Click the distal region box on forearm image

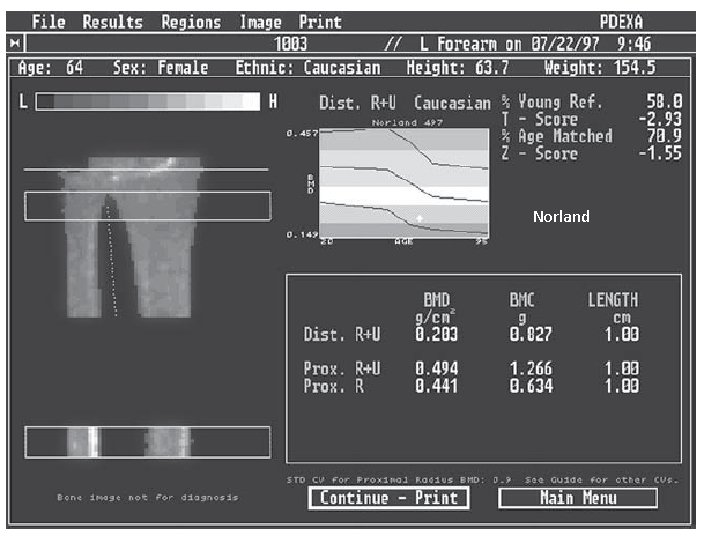pos(148,206)
